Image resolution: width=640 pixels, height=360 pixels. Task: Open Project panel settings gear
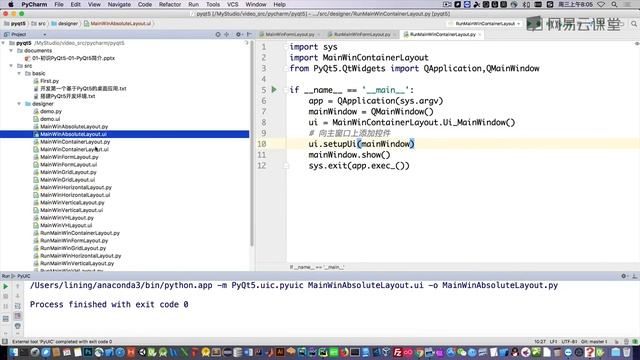click(238, 35)
